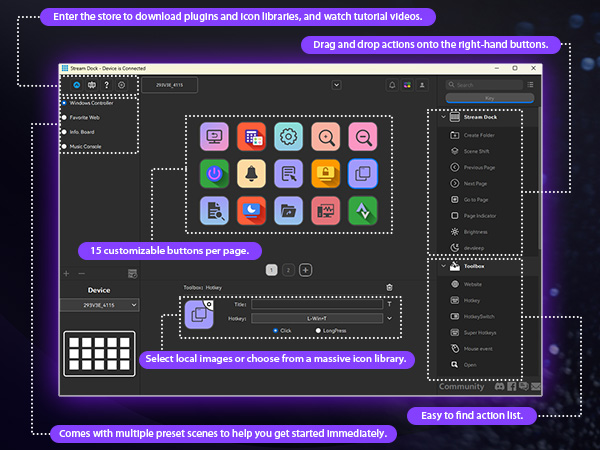This screenshot has width=600, height=450.
Task: Click the Search actions field
Action: pos(484,85)
